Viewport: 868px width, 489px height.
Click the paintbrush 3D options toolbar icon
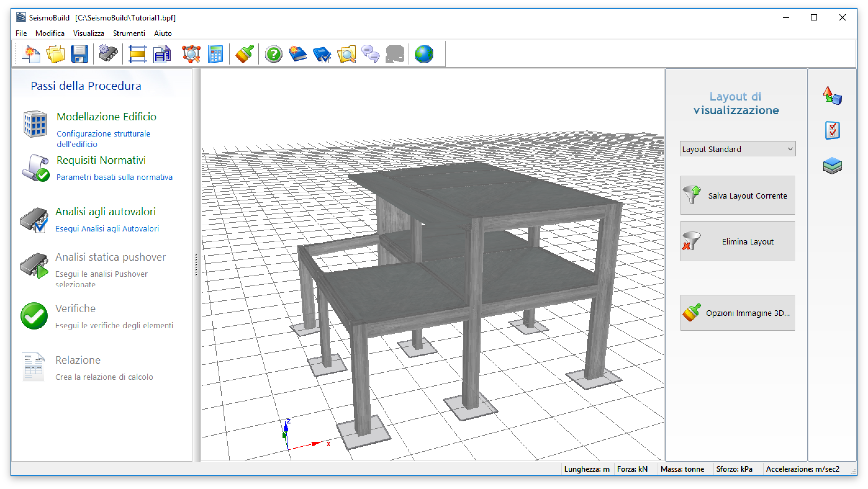tap(245, 54)
